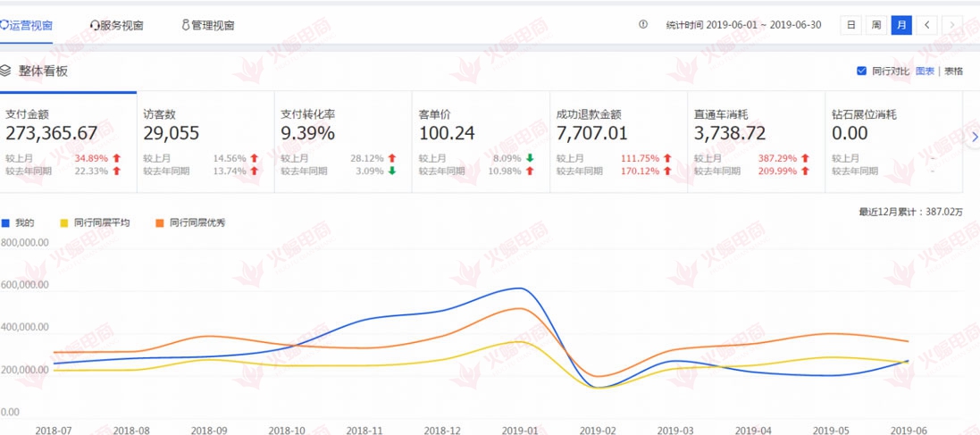The image size is (980, 435).
Task: Go to next period with right arrow
Action: coord(953,25)
